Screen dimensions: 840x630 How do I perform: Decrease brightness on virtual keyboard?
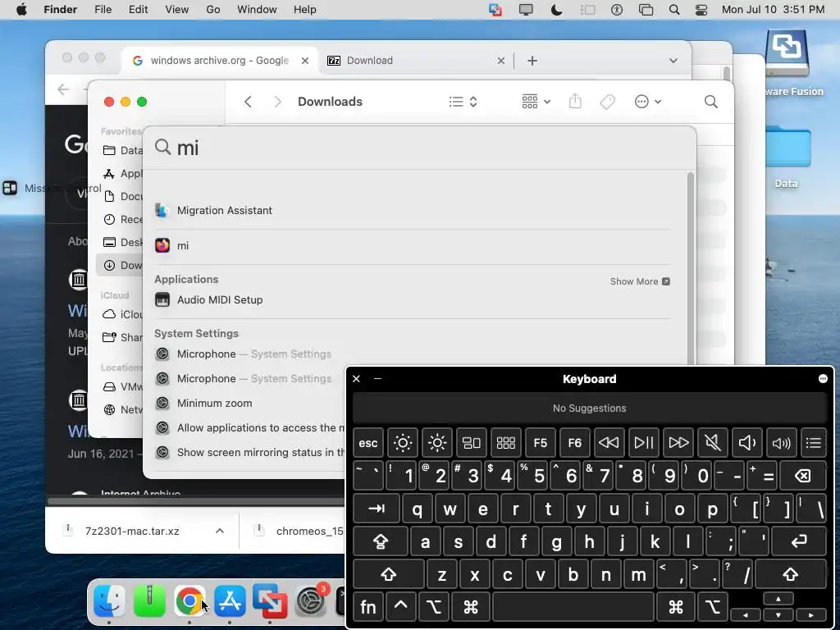[x=402, y=443]
